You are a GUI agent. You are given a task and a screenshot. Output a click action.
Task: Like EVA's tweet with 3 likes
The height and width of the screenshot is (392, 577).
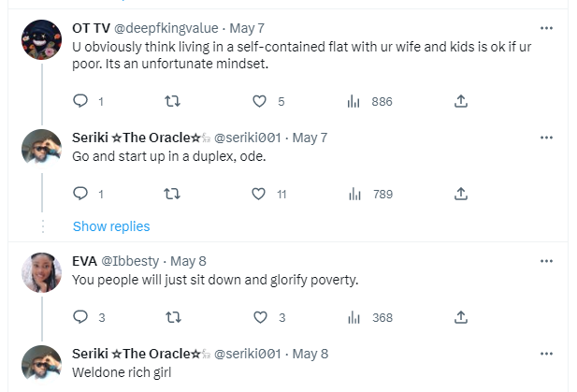[x=259, y=317]
